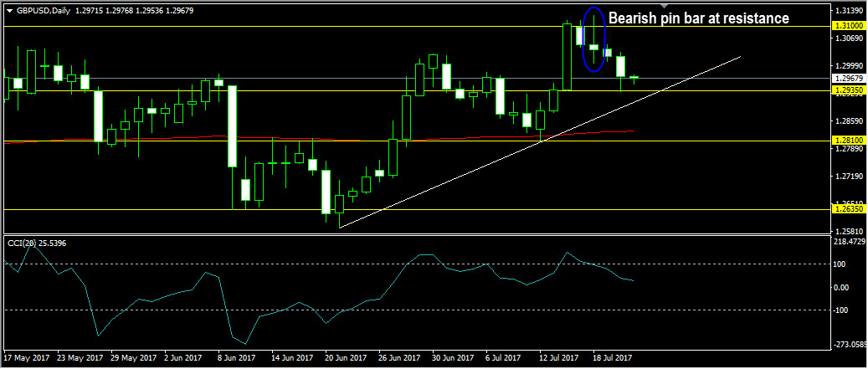Click the 29 May 2017 date label

coord(131,357)
